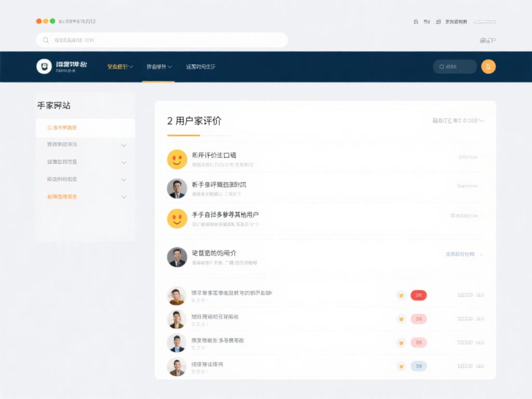Click the shield logo in the navigation bar

pos(44,66)
